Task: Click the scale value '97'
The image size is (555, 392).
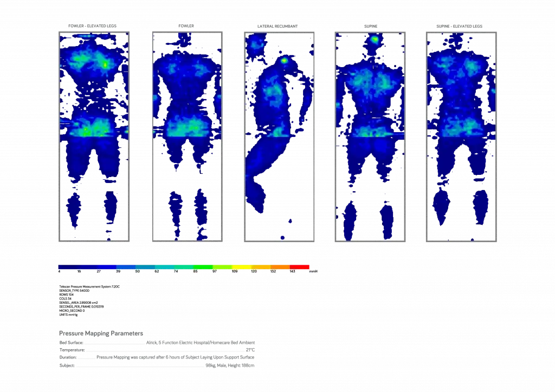Action: [214, 271]
